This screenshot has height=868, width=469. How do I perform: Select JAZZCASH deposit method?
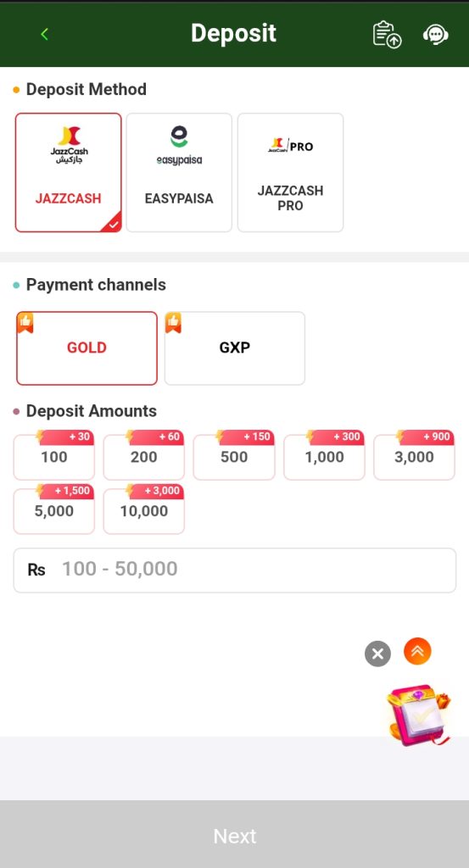point(68,173)
